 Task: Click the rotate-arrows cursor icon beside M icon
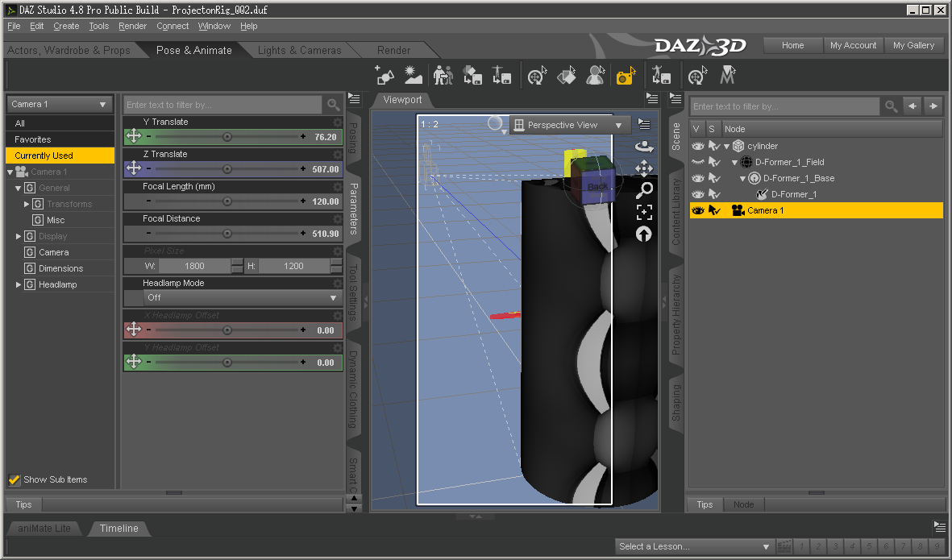pyautogui.click(x=697, y=75)
